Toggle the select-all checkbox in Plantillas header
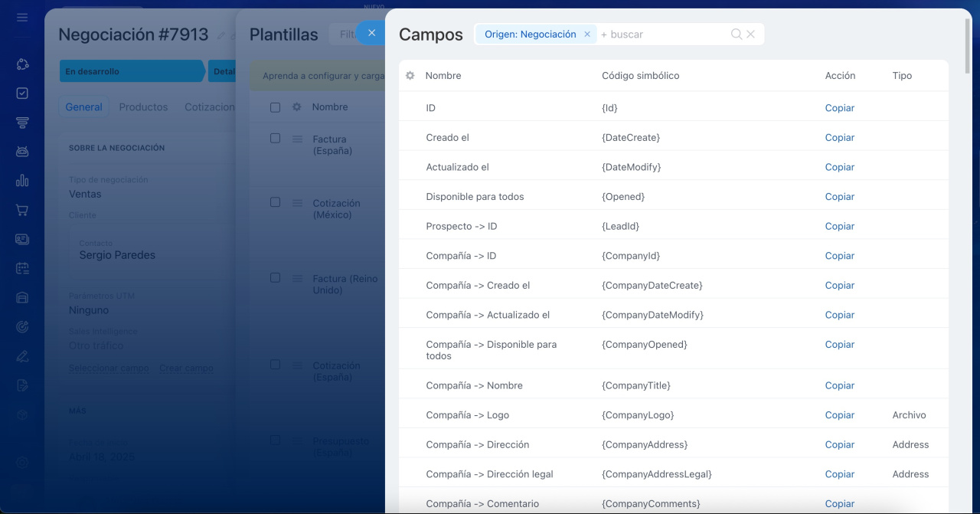The width and height of the screenshot is (980, 514). tap(275, 107)
